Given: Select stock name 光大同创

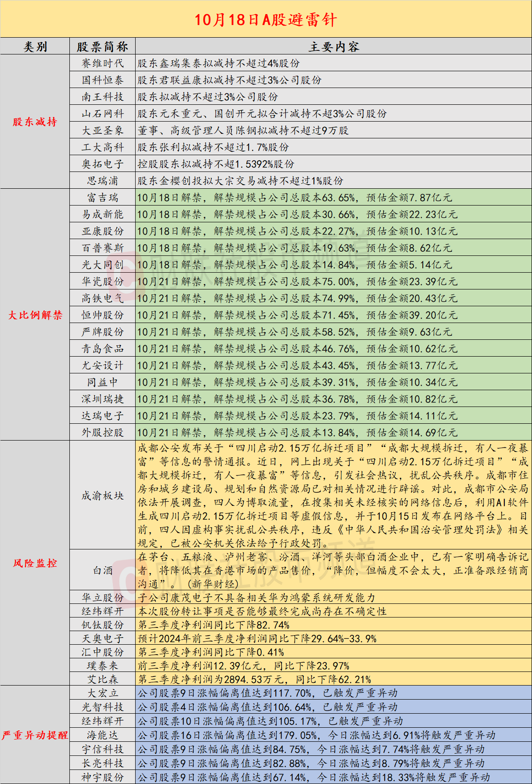Looking at the screenshot, I should coord(102,265).
